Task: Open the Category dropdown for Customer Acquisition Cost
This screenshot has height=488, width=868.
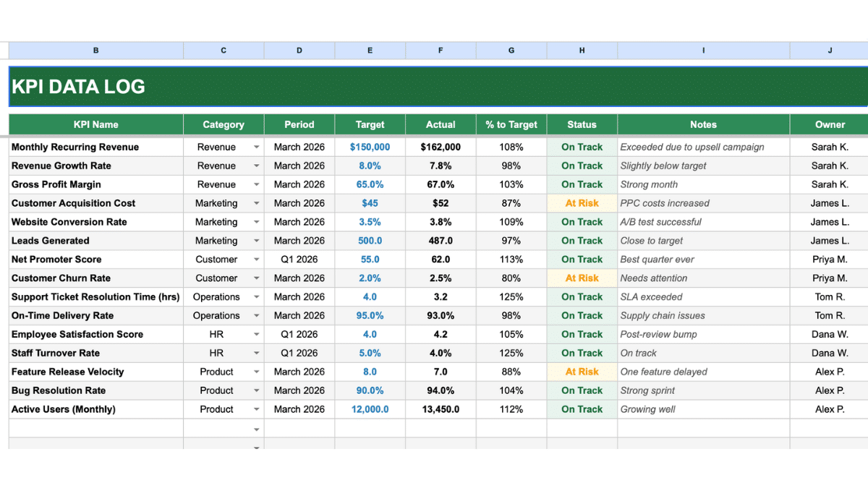Action: [x=257, y=203]
